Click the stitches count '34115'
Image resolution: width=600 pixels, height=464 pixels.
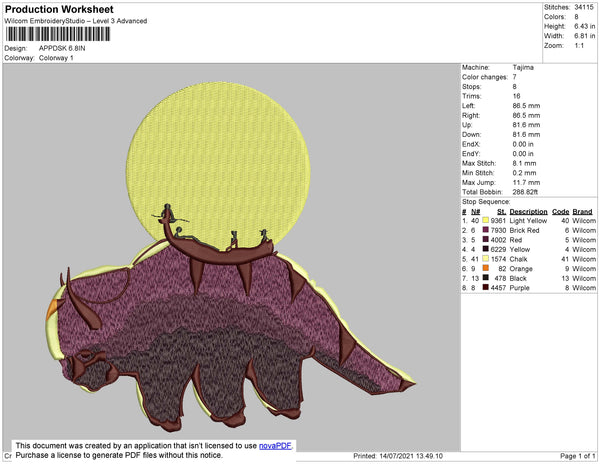(x=584, y=7)
